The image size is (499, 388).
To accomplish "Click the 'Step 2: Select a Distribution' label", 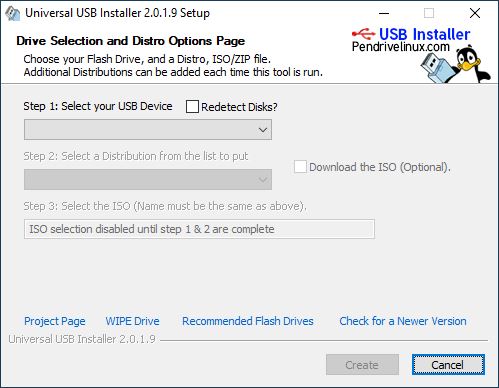I will [x=136, y=156].
